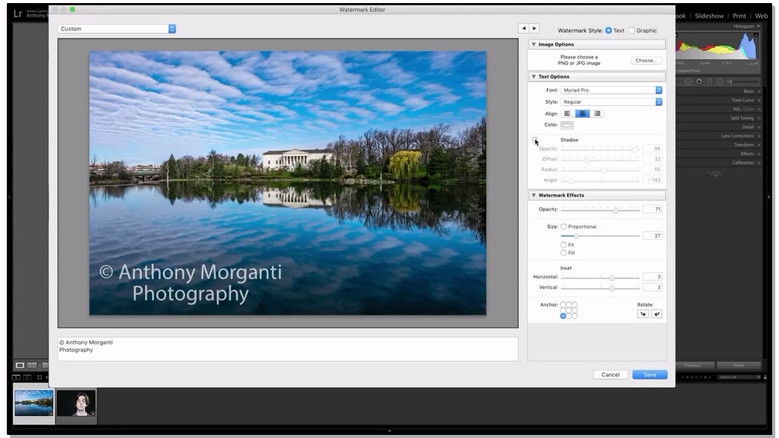Open the Custom preset dropdown
Screen dimensions: 779x438
pos(116,29)
